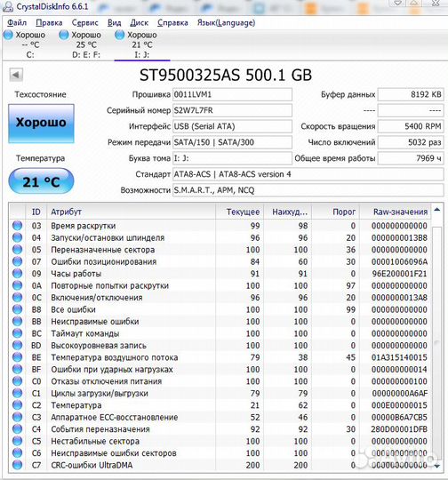
Task: Click rotation speed value 5400 RPM
Action: [x=411, y=126]
